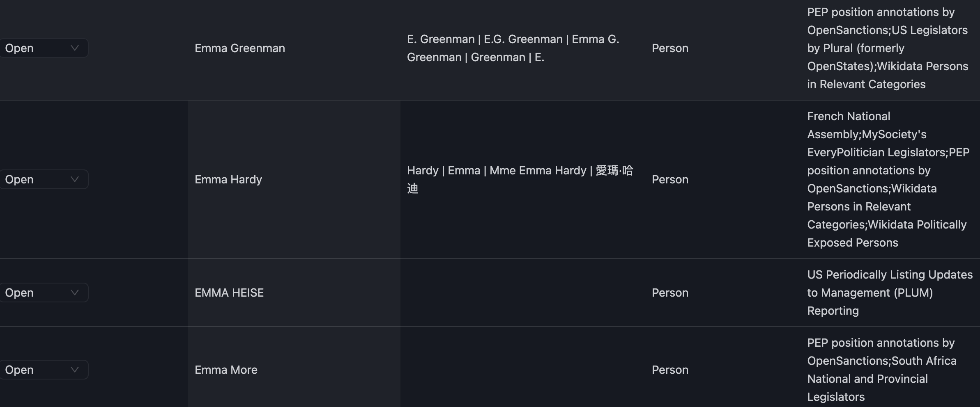Click the Person type cell in EMMA HEISE's row
The width and height of the screenshot is (980, 407).
pyautogui.click(x=670, y=293)
